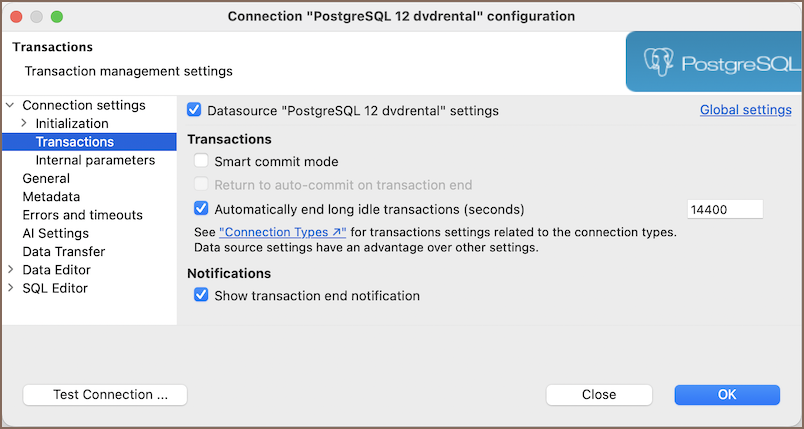Open the Data Transfer page
Screen dimensions: 804x429
63,252
